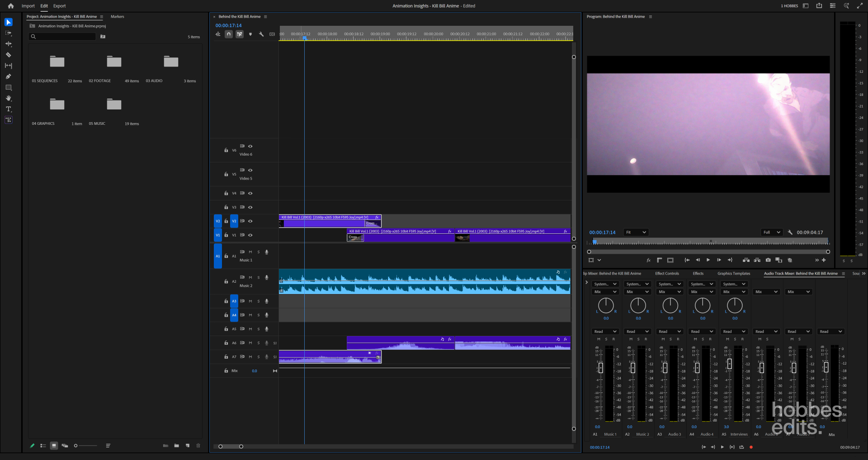Mute the Music 1 audio track
This screenshot has width=868, height=460.
[250, 252]
